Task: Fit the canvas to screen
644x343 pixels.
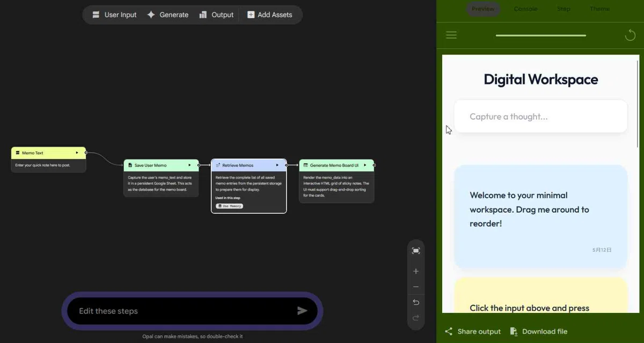Action: (416, 251)
